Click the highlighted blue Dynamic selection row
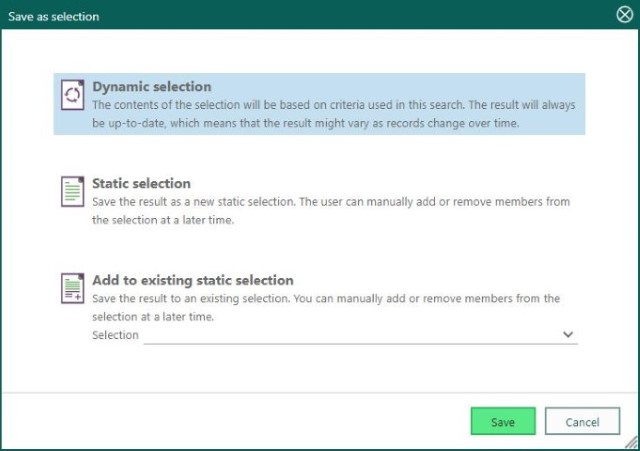Image resolution: width=640 pixels, height=451 pixels. point(319,104)
